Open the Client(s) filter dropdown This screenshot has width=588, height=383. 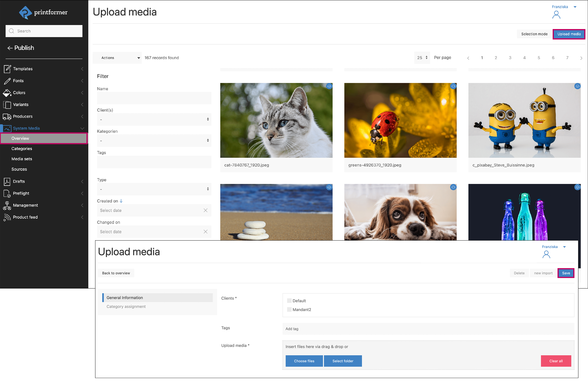[x=154, y=120]
